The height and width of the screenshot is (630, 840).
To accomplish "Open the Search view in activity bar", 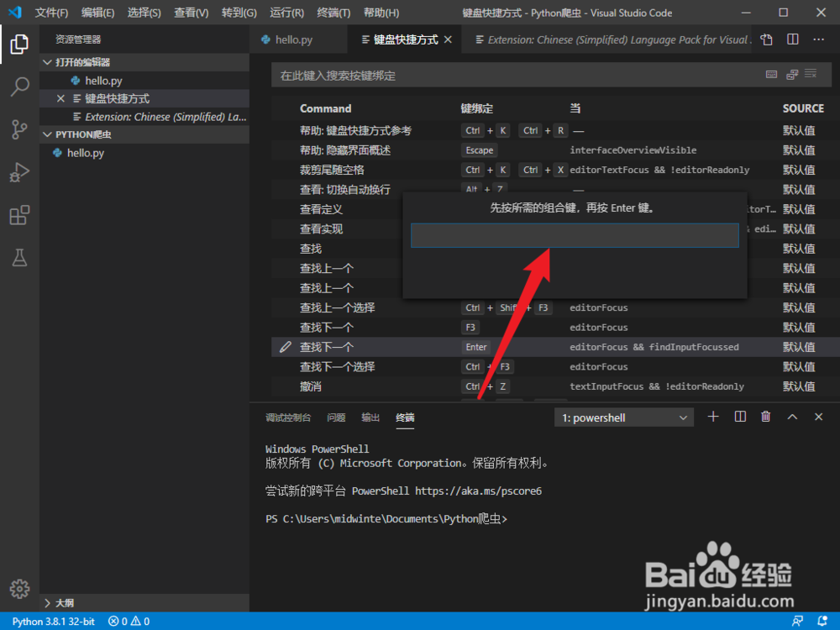I will point(19,87).
